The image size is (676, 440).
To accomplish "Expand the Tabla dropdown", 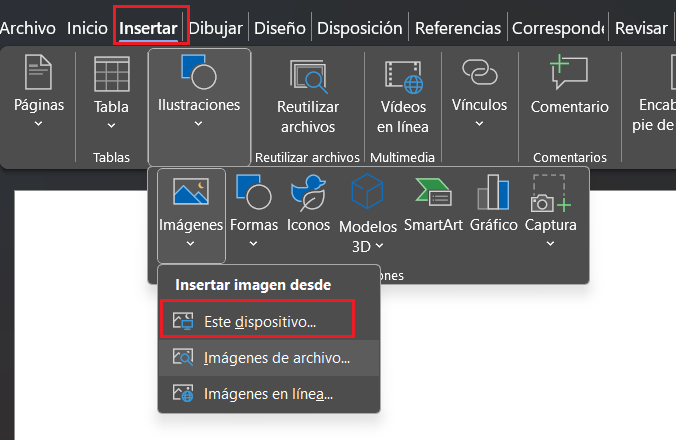I will (x=111, y=125).
